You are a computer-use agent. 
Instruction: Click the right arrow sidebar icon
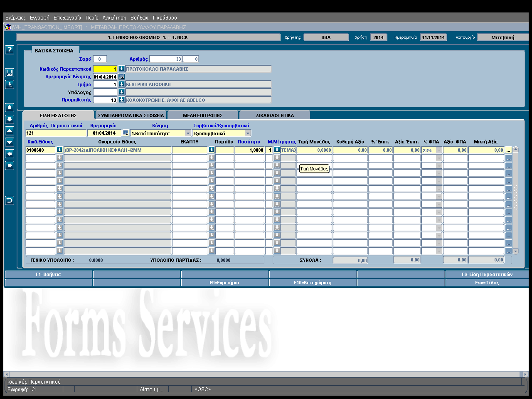tap(9, 165)
